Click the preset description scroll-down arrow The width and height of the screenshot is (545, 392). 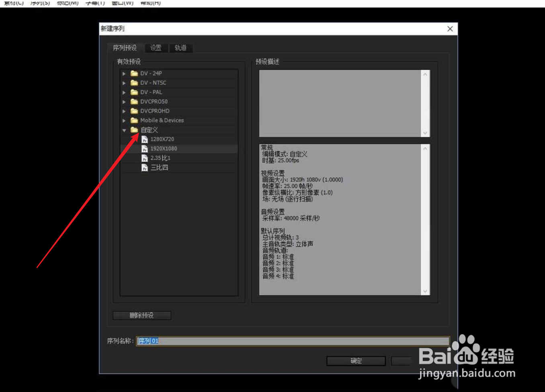425,133
